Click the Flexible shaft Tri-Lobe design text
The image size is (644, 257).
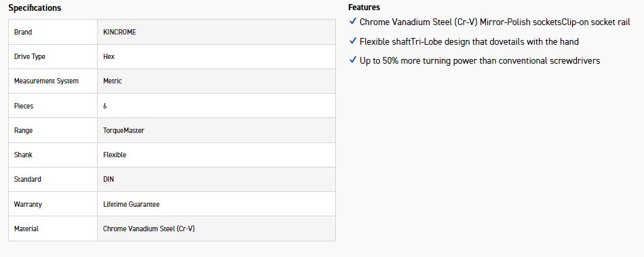[469, 41]
